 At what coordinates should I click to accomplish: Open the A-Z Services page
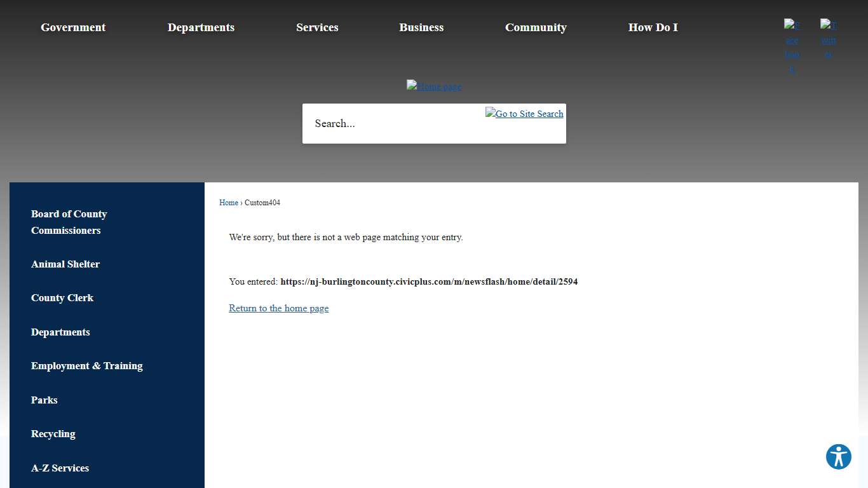click(60, 468)
